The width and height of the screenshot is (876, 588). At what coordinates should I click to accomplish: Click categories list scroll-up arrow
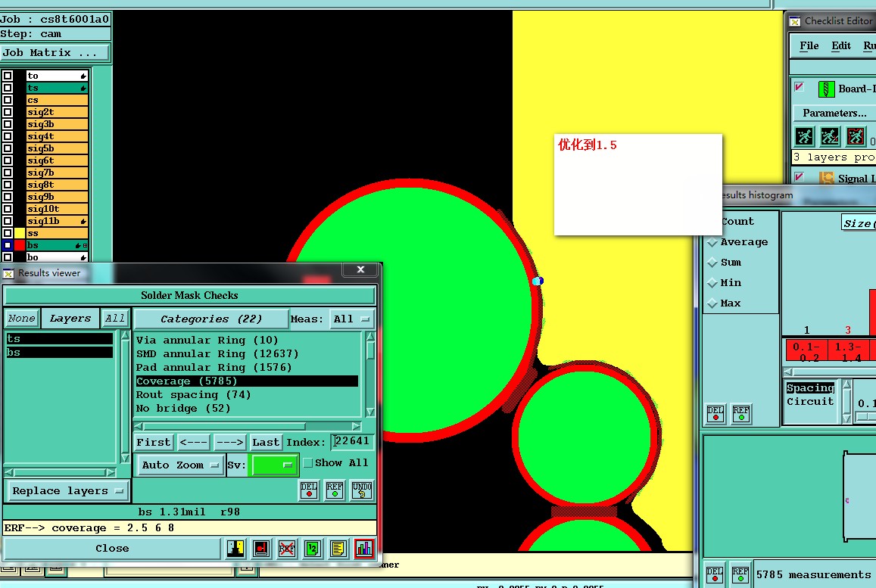(369, 336)
